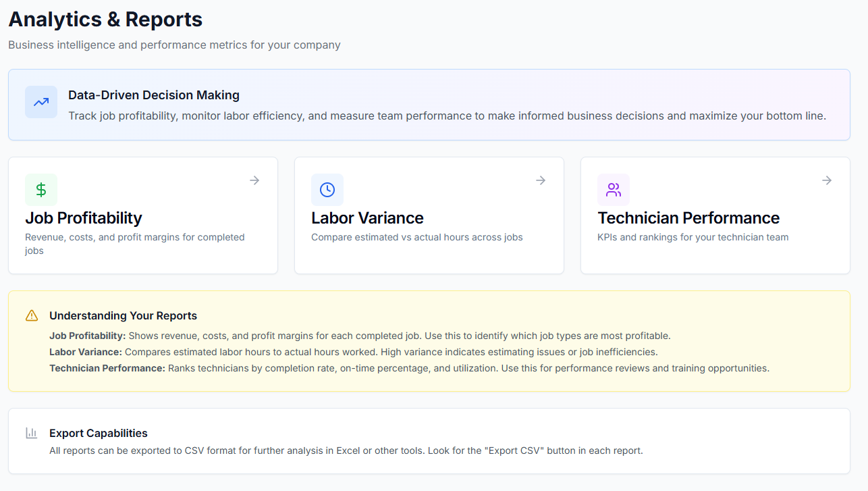868x491 pixels.
Task: Click bold 'Technician Performance:' label in the yellow box
Action: [107, 368]
